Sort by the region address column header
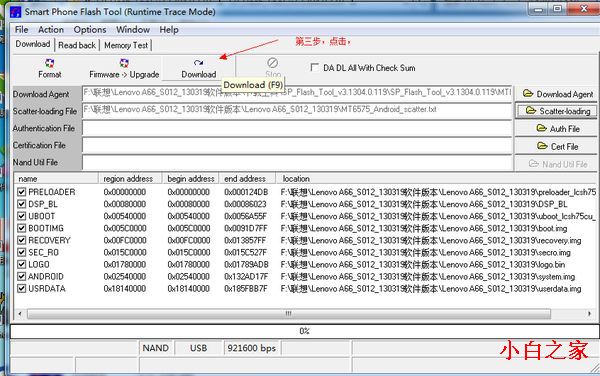This screenshot has height=376, width=600. [x=130, y=179]
